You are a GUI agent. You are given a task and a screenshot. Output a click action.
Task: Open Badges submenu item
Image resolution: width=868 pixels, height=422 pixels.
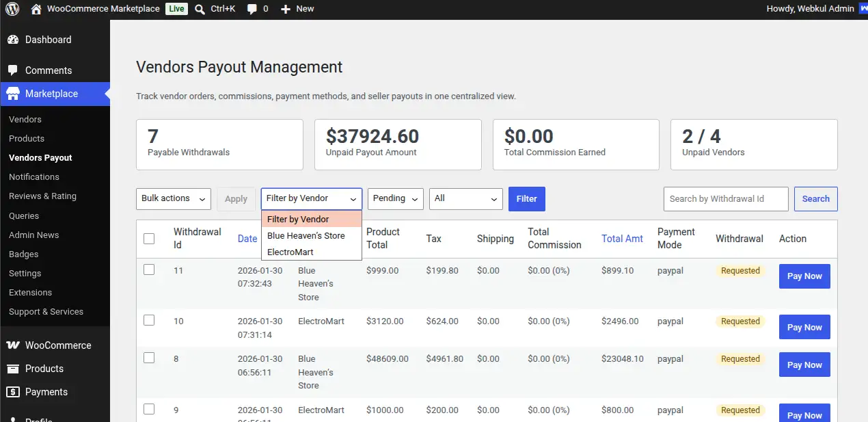pyautogui.click(x=23, y=254)
